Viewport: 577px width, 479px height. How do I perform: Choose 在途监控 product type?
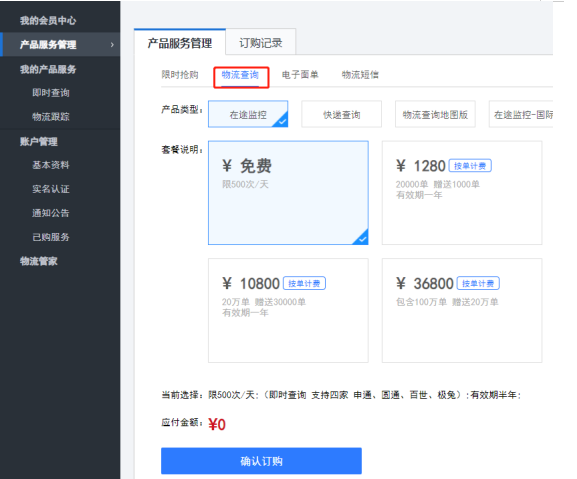[248, 114]
